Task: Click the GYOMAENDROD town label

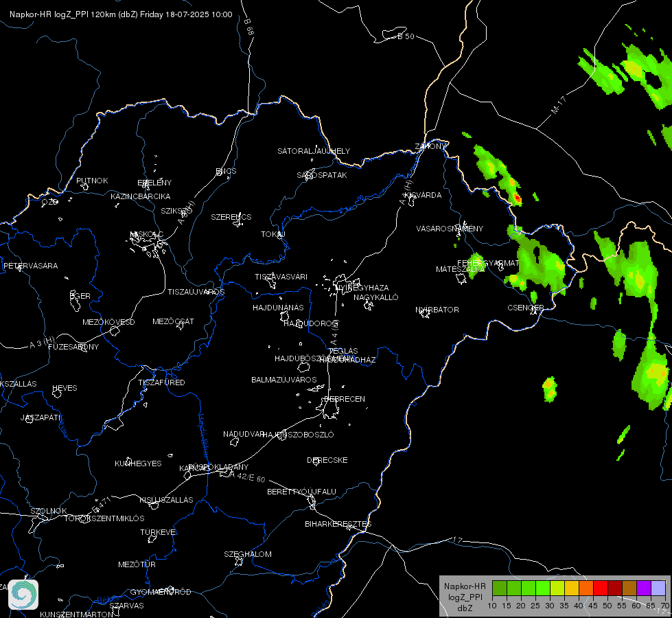Action: coord(161,592)
